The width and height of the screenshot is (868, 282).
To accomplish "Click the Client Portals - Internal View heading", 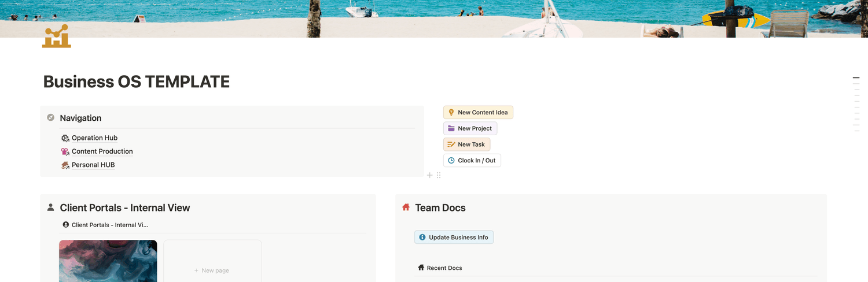I will (x=125, y=207).
